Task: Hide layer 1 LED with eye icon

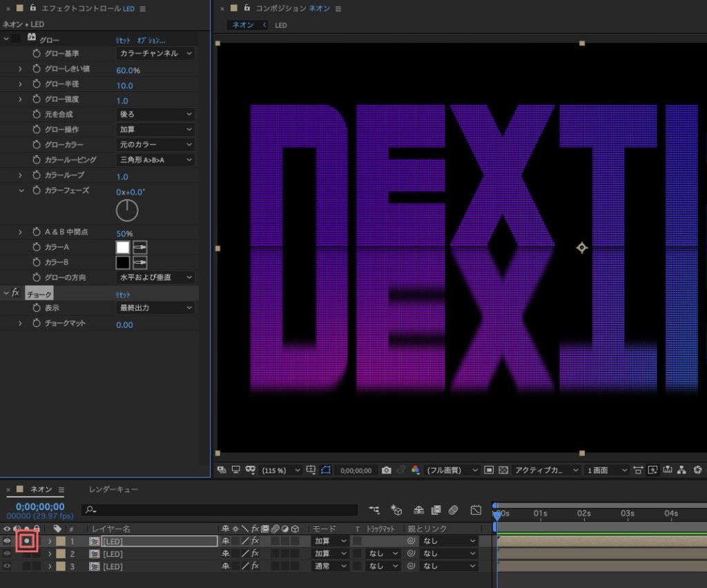Action: (7, 540)
